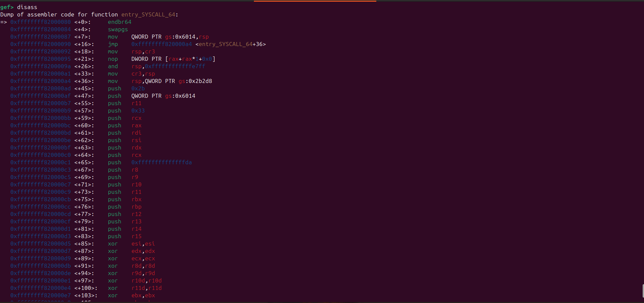Select the swapgs mnemonic
644x303 pixels.
coord(118,29)
